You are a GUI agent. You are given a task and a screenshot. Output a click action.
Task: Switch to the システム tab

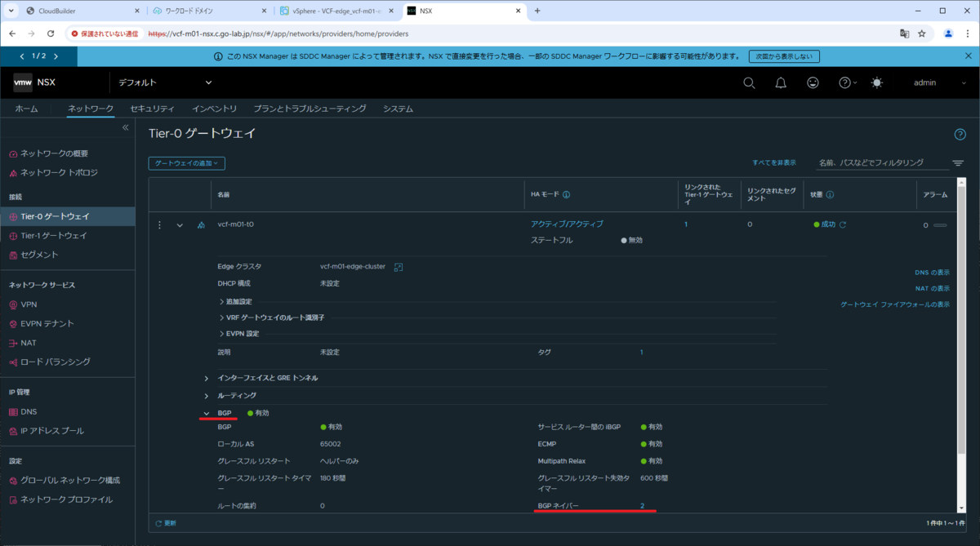tap(398, 109)
